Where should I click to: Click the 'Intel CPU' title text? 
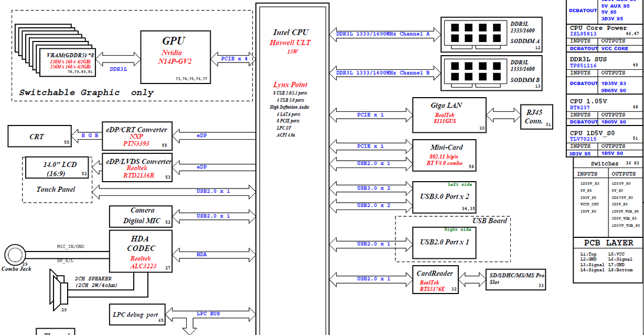click(x=291, y=33)
